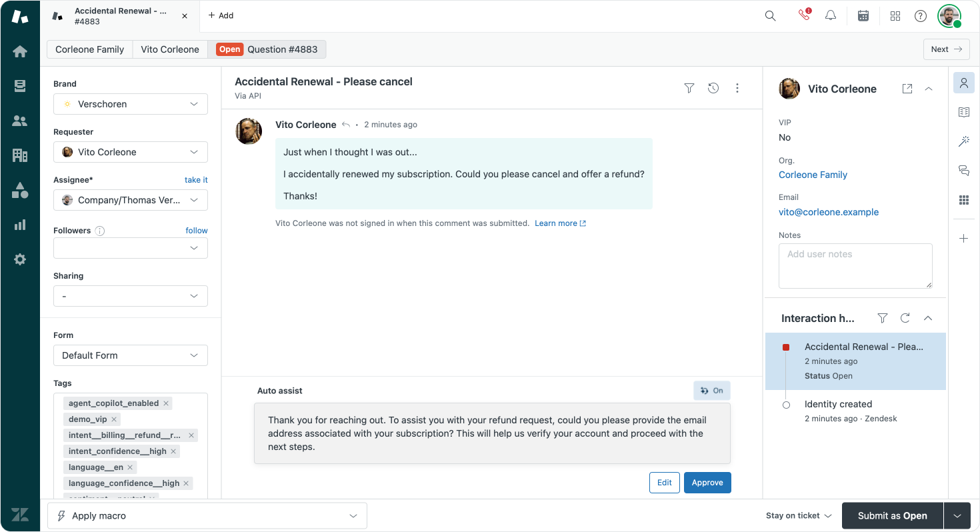Open the Stay on ticket dropdown
The height and width of the screenshot is (532, 980).
click(x=799, y=516)
